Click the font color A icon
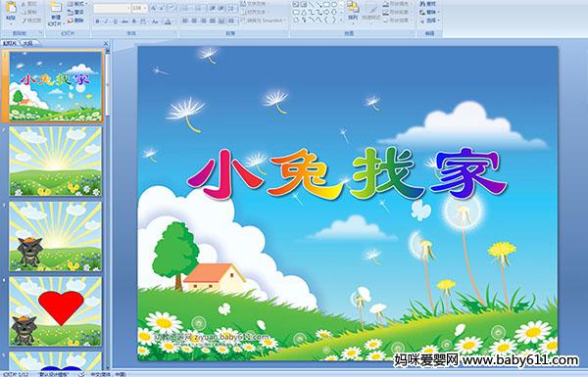Image resolution: width=588 pixels, height=377 pixels. point(168,22)
